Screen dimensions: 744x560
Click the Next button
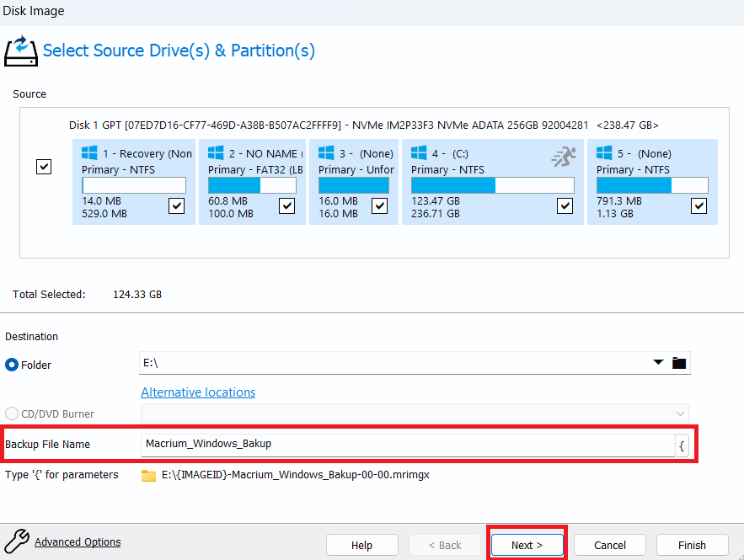coord(527,545)
